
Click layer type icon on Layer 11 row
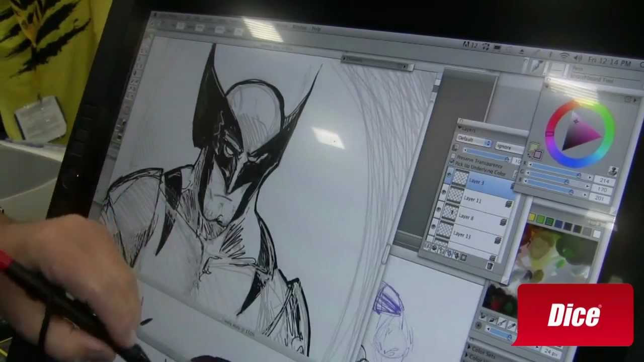(509, 204)
